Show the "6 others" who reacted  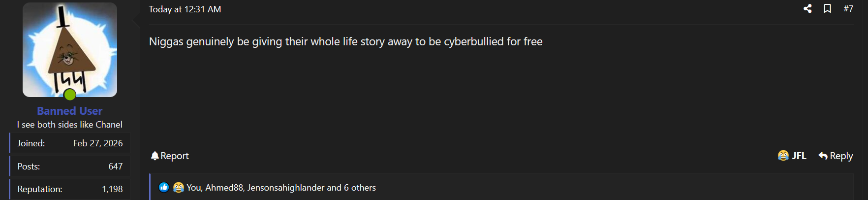(360, 188)
